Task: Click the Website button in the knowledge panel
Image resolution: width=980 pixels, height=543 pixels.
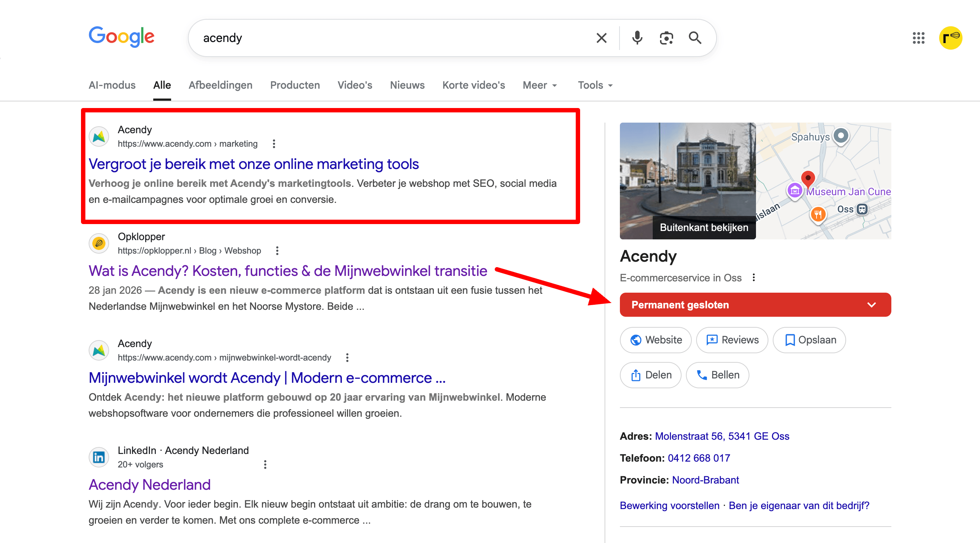Action: [656, 340]
